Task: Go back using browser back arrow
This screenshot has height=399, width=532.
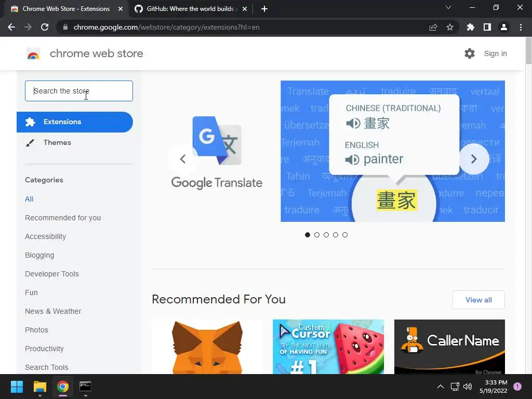Action: [x=11, y=27]
